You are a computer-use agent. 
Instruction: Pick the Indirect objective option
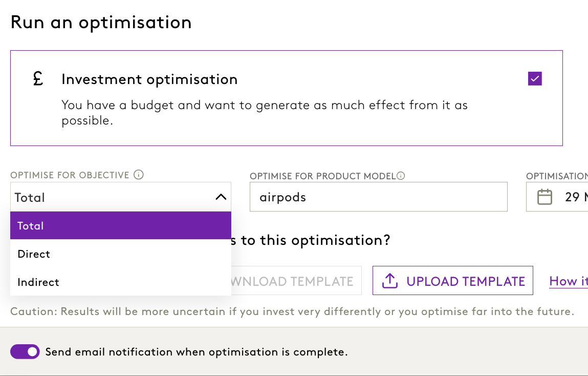[x=120, y=282]
